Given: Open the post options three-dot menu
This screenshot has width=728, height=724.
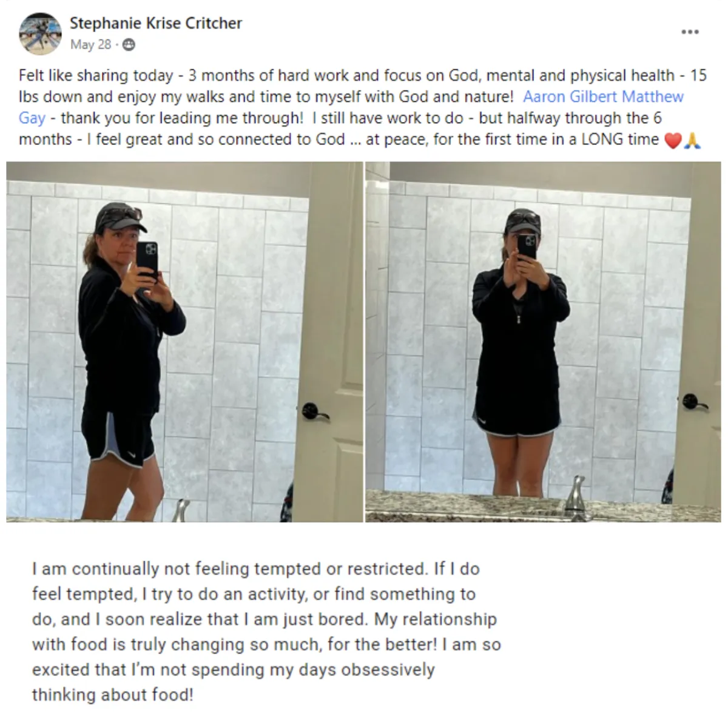Looking at the screenshot, I should point(690,32).
